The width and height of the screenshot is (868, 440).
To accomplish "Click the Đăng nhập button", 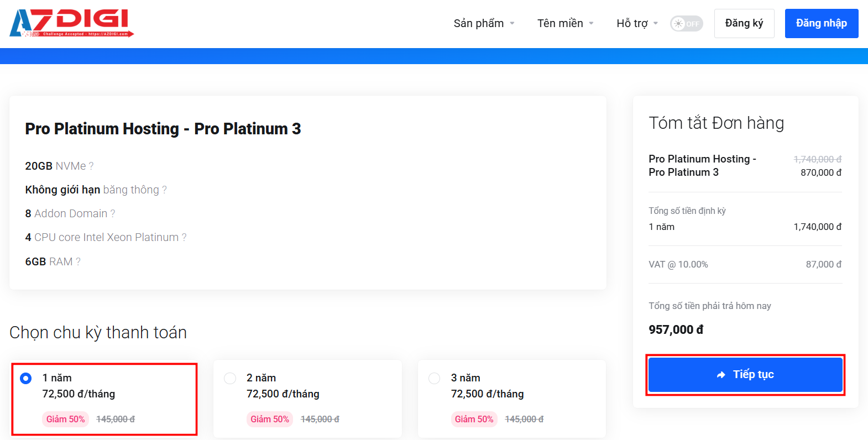I will click(x=822, y=23).
